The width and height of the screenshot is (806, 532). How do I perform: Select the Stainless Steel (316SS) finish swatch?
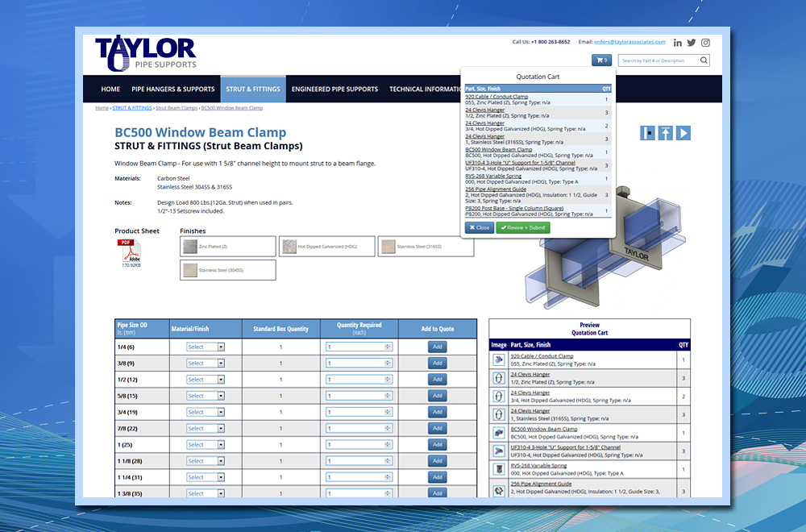(x=426, y=246)
